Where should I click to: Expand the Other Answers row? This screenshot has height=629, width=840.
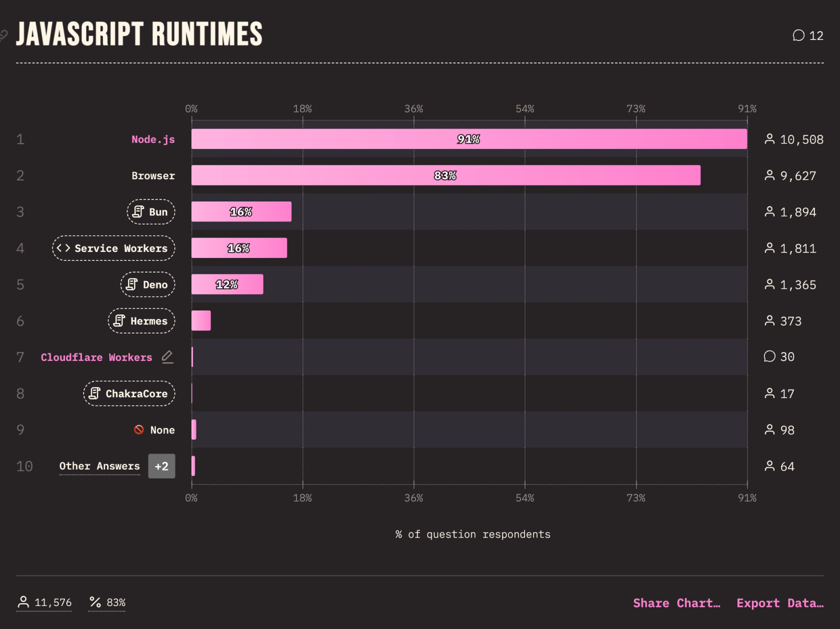[100, 466]
